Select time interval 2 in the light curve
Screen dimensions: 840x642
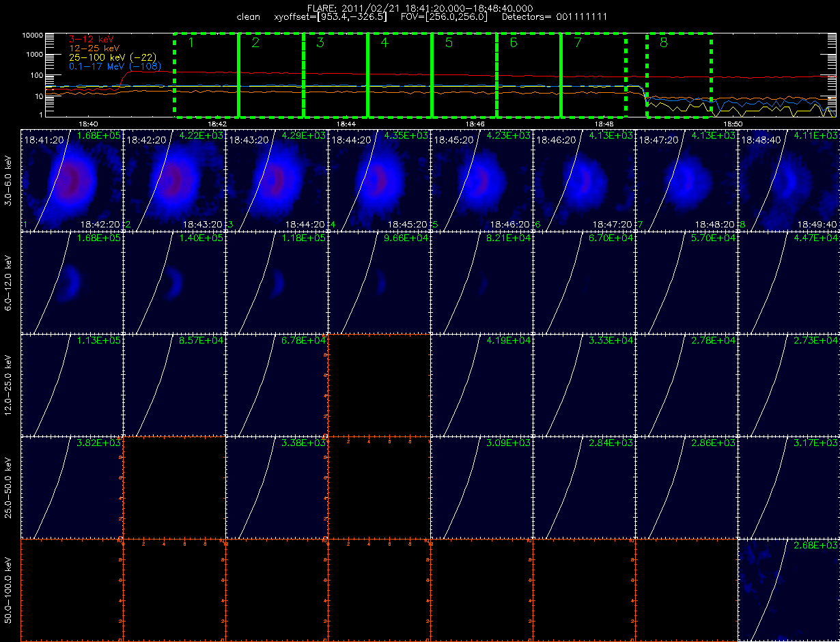tap(271, 74)
